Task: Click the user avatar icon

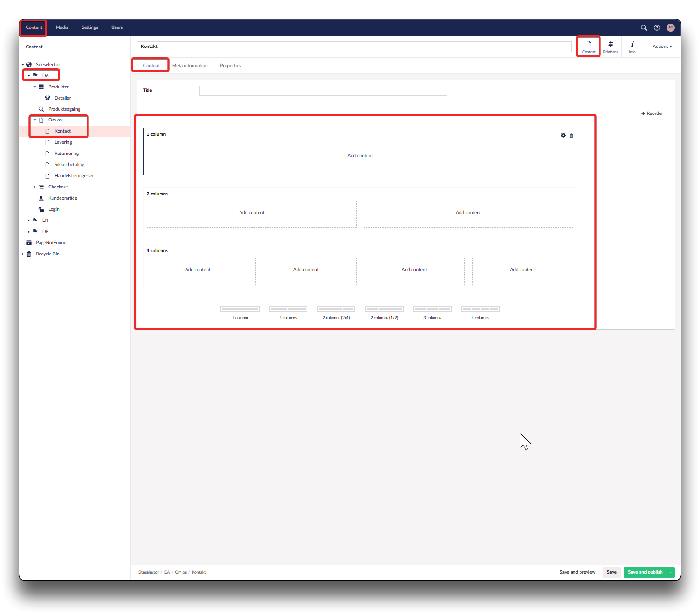Action: [670, 27]
